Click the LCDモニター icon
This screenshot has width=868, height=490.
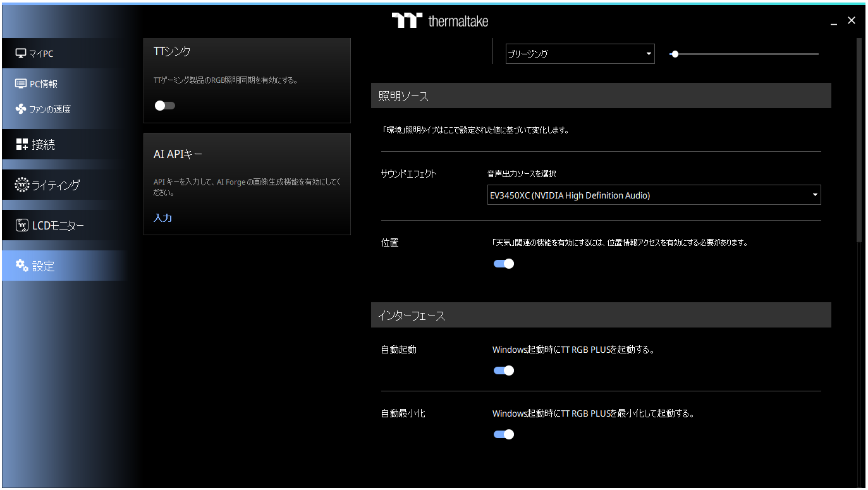pos(22,226)
